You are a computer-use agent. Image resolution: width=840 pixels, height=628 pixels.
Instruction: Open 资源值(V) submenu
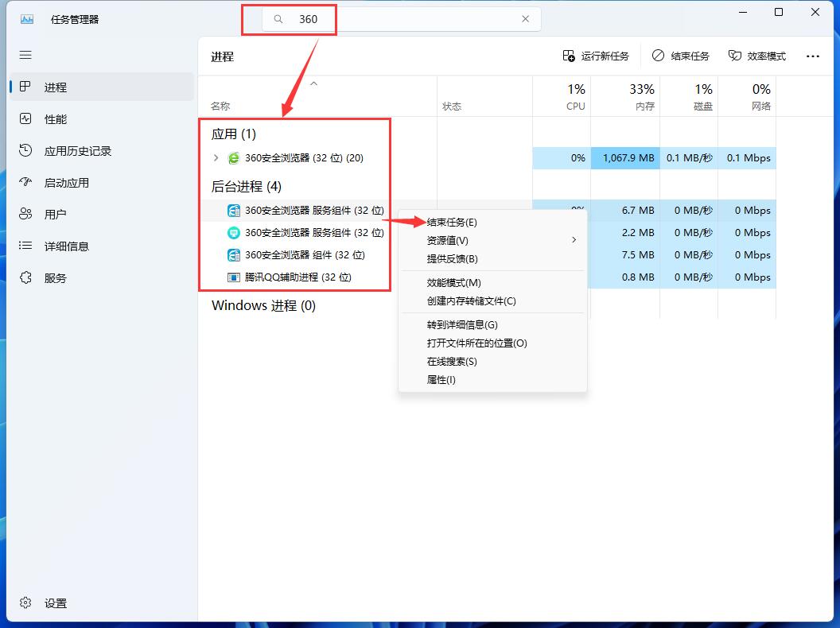(x=493, y=240)
